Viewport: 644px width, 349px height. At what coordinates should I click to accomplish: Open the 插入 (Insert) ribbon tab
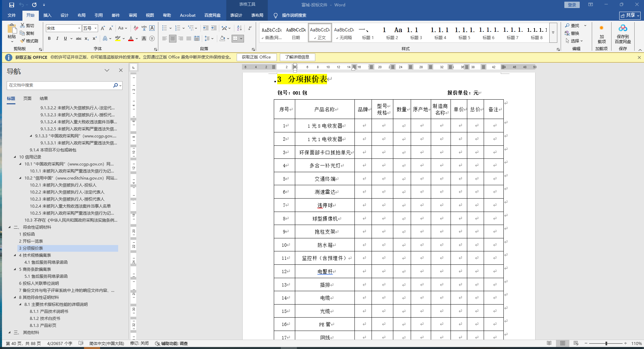[x=48, y=15]
